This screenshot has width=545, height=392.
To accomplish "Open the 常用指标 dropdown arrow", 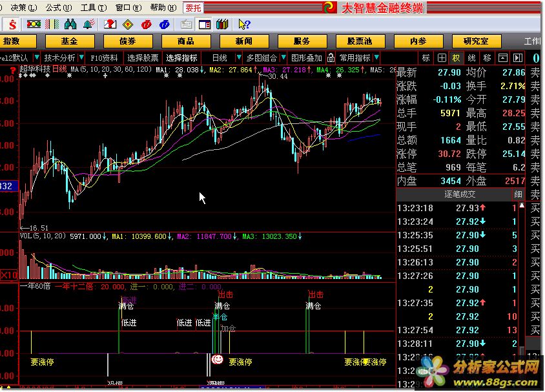I will click(376, 57).
